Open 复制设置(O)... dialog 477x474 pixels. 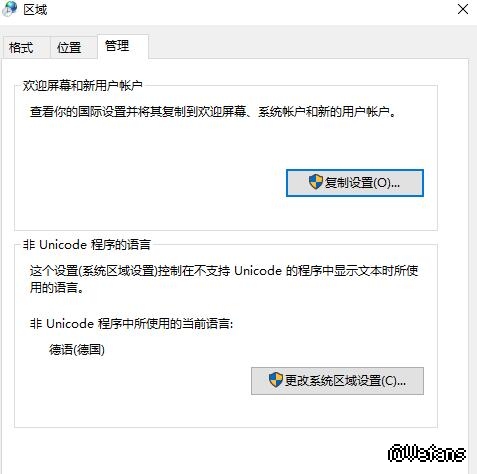coord(355,183)
